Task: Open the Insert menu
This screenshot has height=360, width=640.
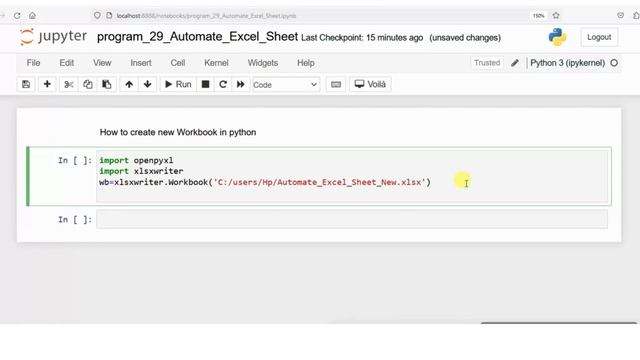Action: pyautogui.click(x=141, y=63)
